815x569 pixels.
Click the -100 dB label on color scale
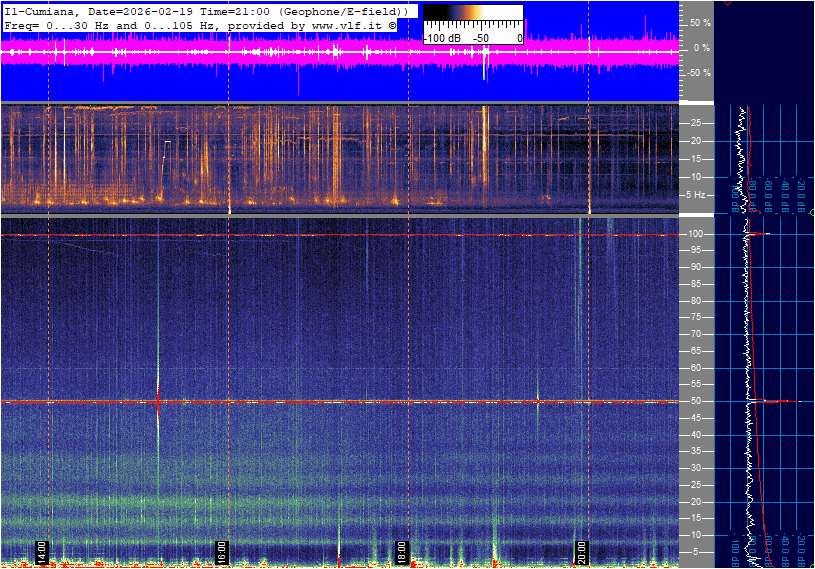[x=440, y=38]
